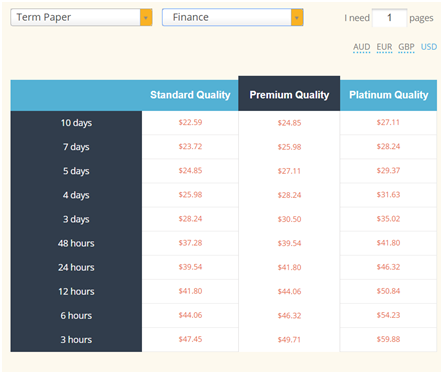Select the Platinum Quality column header
The height and width of the screenshot is (374, 443).
[x=388, y=95]
